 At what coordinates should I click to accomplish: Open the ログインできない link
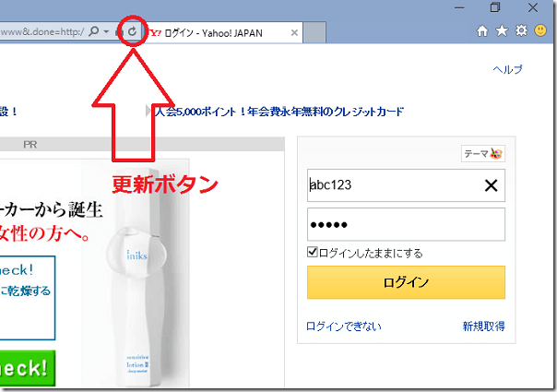(x=343, y=326)
